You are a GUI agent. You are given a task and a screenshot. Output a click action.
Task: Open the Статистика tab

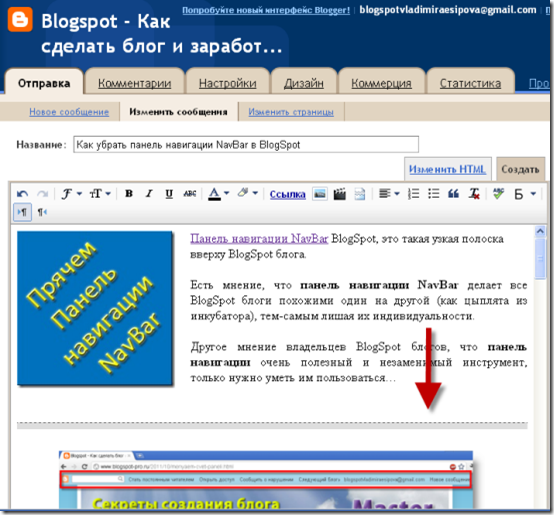point(470,83)
